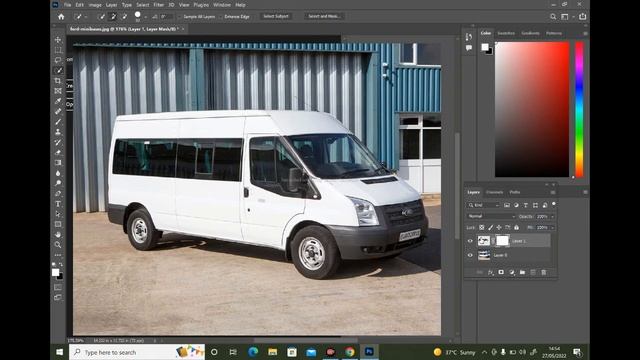Select the Spot Healing Brush tool
Viewport: 640px width, 360px height.
(x=58, y=111)
